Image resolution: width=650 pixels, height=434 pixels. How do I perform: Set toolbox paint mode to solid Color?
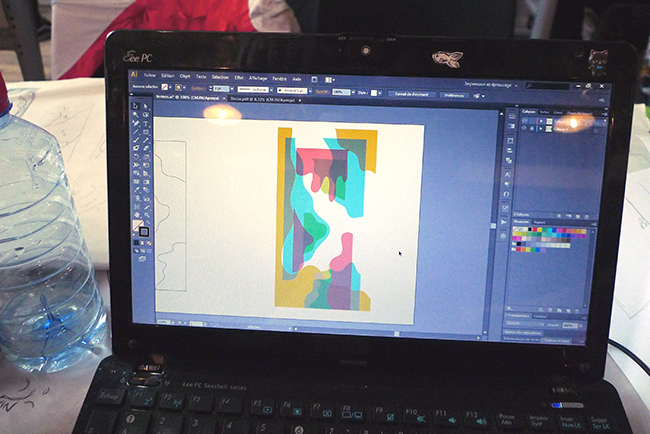(x=136, y=243)
